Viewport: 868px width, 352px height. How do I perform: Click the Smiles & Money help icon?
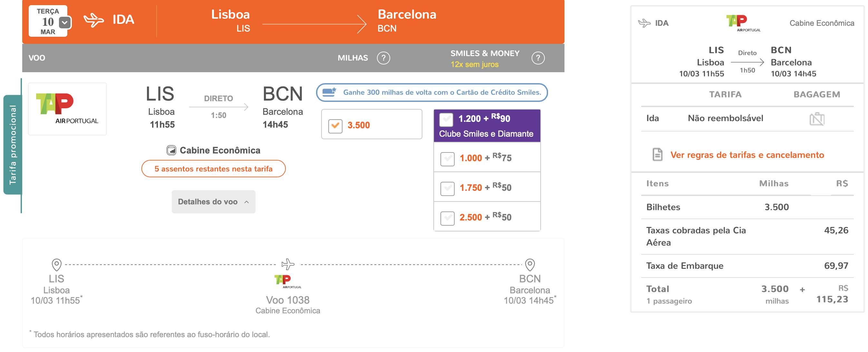(x=538, y=58)
